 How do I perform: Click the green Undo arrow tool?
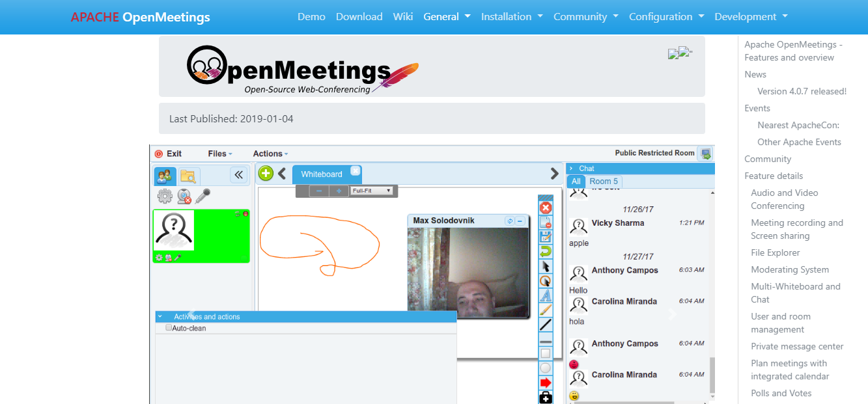546,251
